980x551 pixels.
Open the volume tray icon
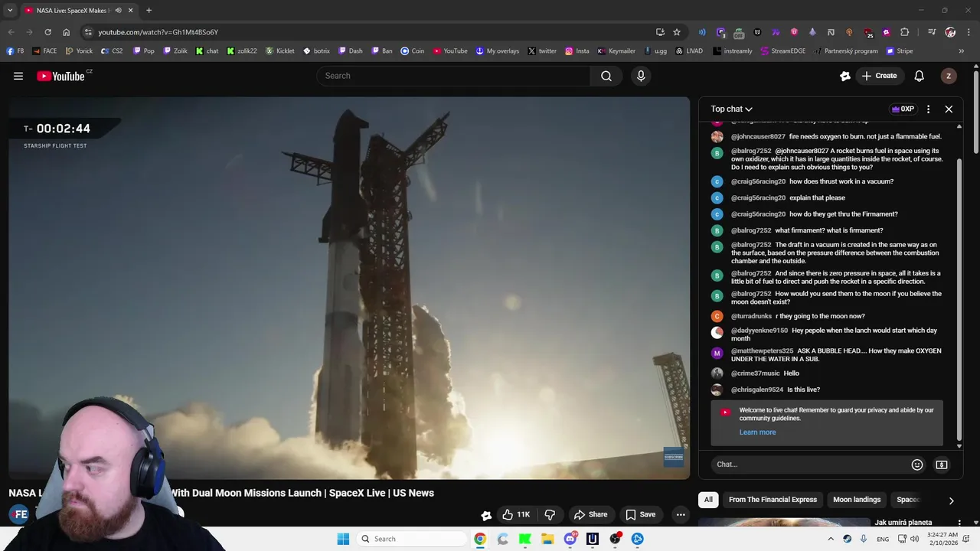(916, 539)
